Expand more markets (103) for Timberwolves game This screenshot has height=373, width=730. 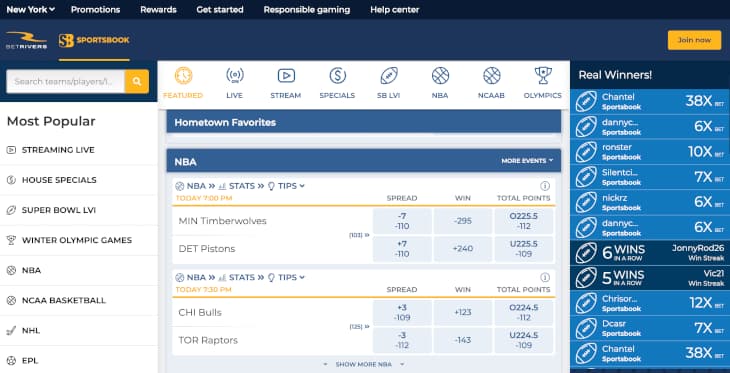pyautogui.click(x=359, y=235)
